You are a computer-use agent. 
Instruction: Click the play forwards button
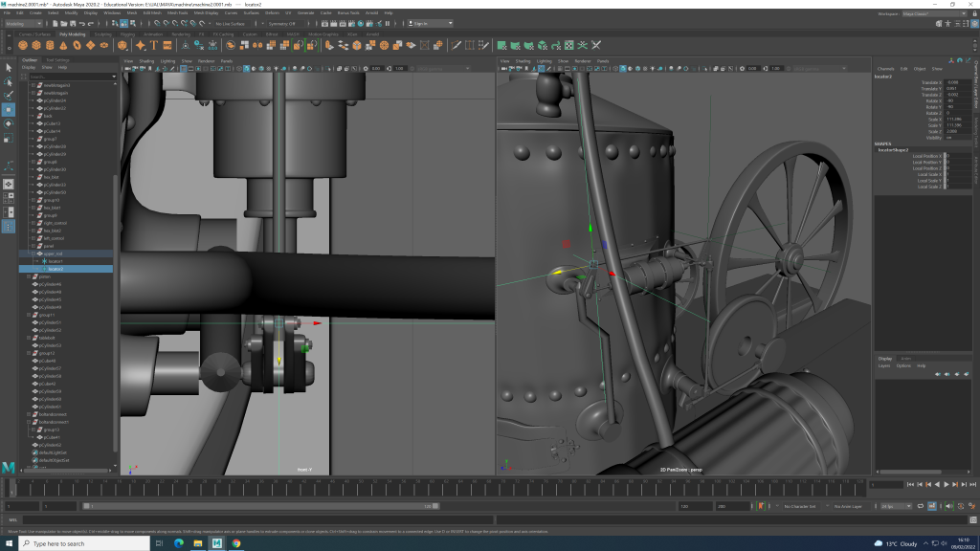[x=947, y=485]
